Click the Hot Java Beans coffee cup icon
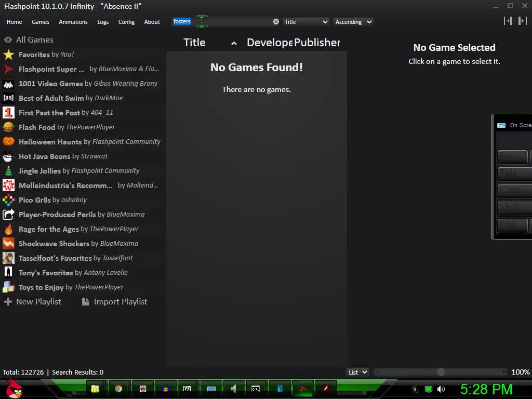Image resolution: width=532 pixels, height=399 pixels. coord(8,156)
